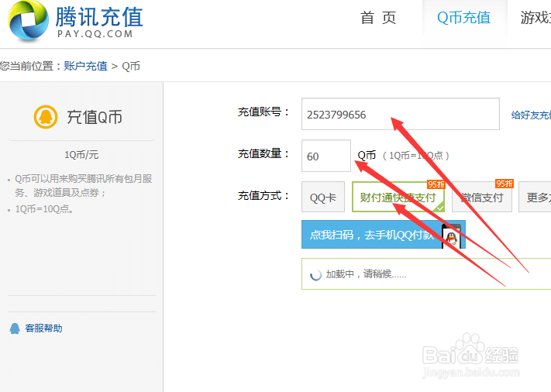Click the 腾讯充值 PAY.QQ.COM title

(99, 22)
